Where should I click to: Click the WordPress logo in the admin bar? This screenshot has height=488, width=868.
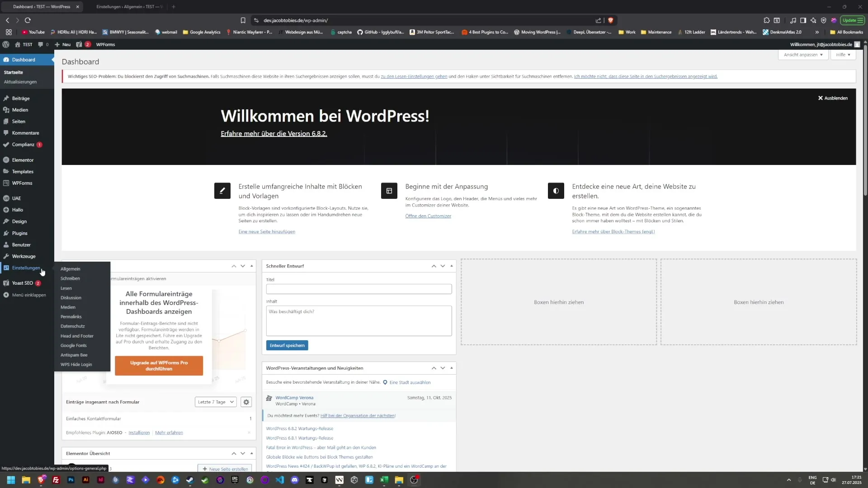point(6,44)
